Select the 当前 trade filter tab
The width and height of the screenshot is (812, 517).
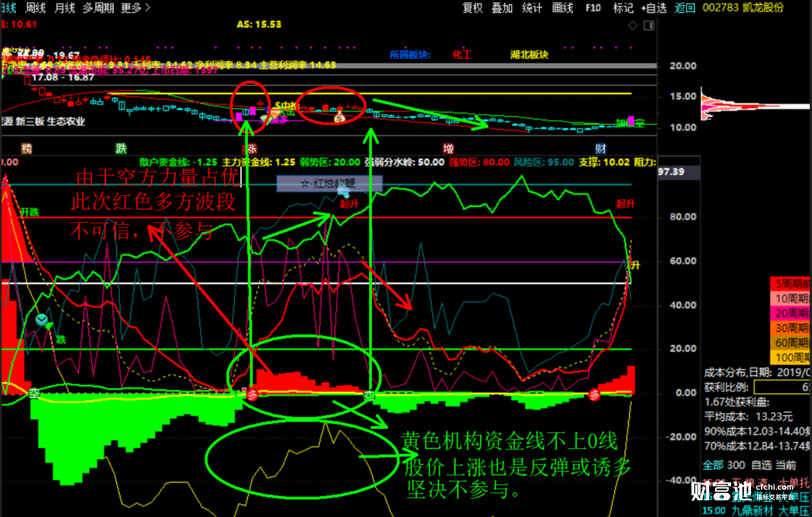[786, 465]
